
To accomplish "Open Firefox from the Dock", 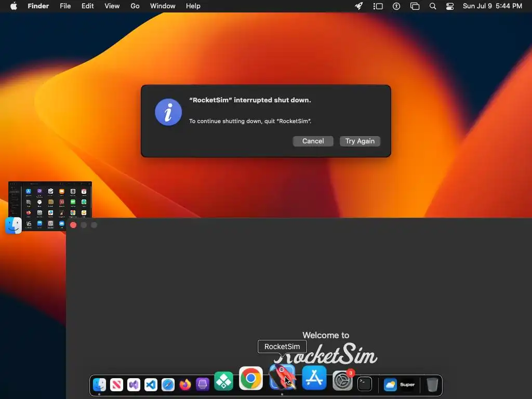I will click(x=185, y=385).
